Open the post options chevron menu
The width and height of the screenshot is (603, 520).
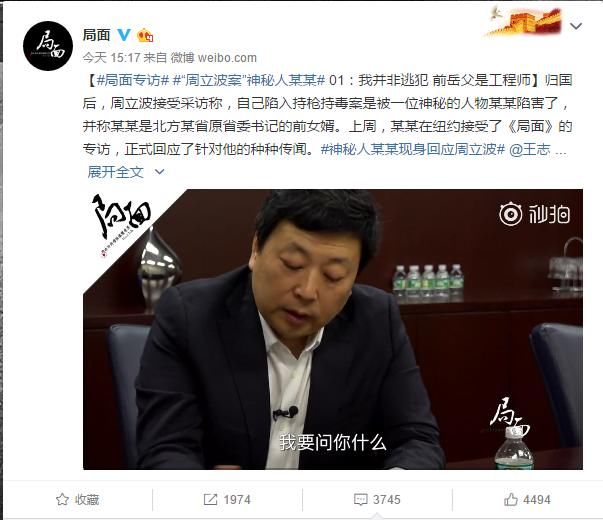575,26
